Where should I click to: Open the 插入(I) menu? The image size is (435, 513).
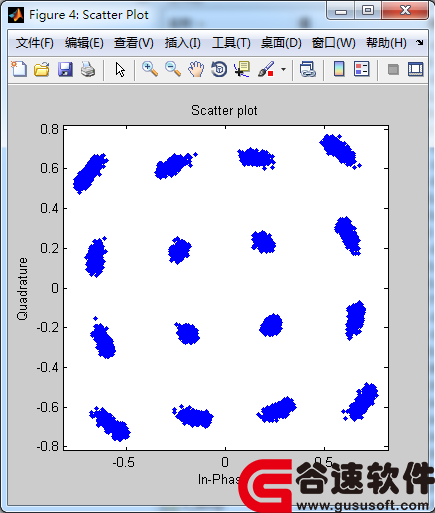[182, 43]
